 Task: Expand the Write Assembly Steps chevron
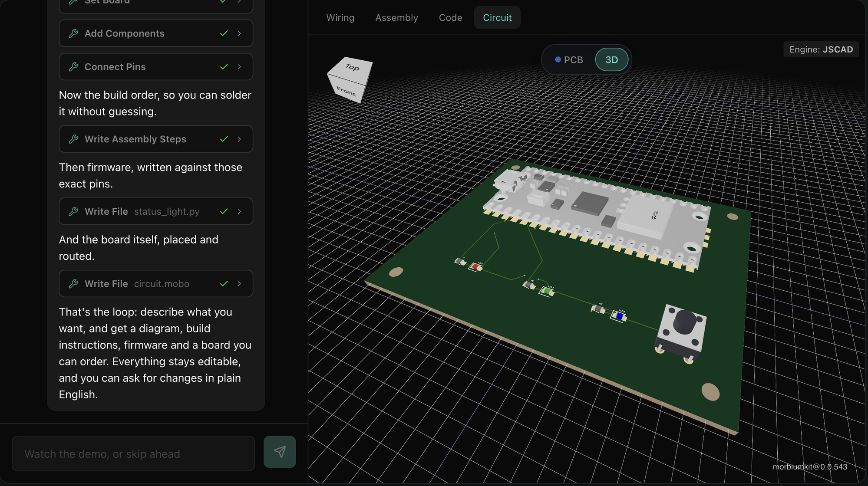[239, 139]
